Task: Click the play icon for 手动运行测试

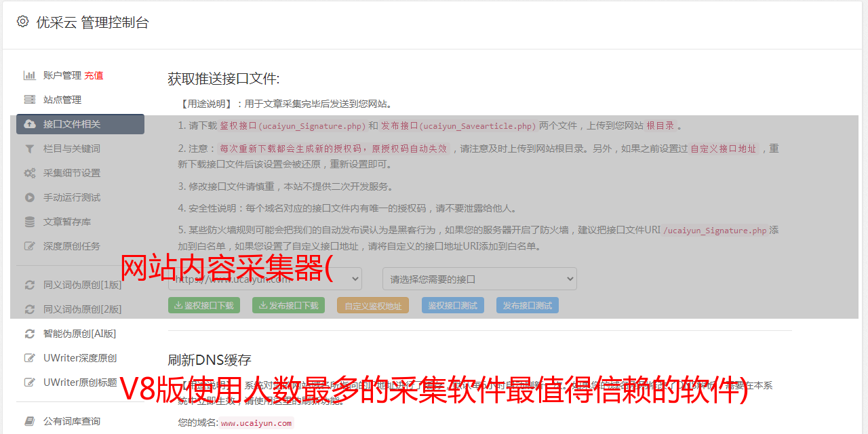Action: pyautogui.click(x=30, y=197)
